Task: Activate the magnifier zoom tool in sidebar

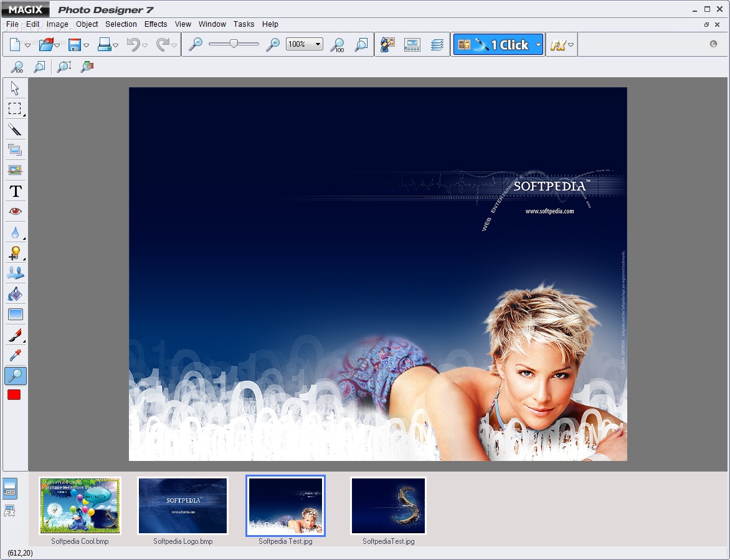Action: click(x=16, y=376)
